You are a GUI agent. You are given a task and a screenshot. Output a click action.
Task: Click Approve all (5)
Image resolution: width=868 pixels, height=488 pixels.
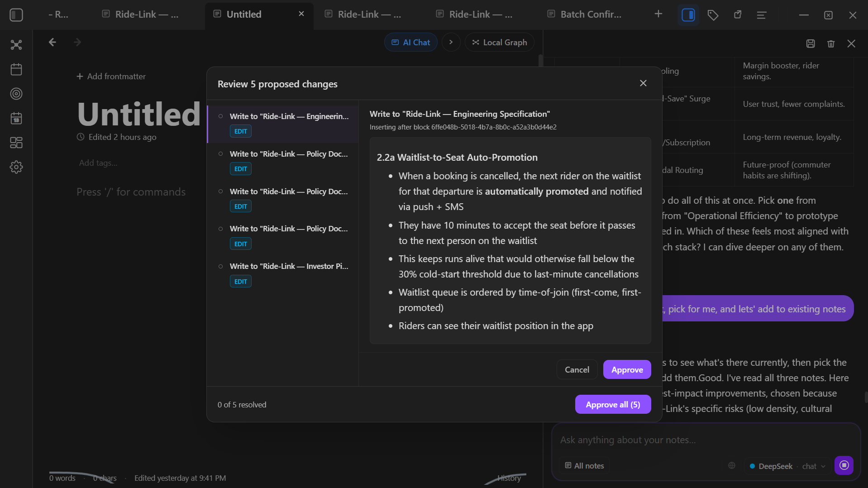click(x=613, y=404)
